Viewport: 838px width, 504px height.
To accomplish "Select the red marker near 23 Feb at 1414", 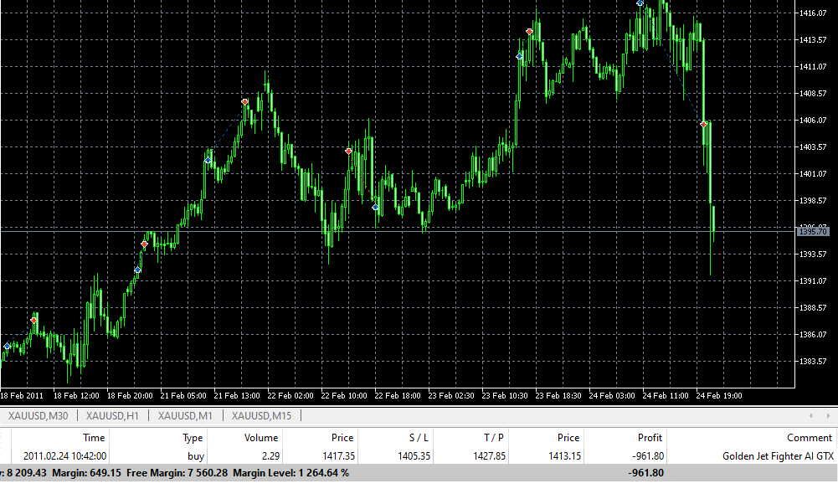I will [529, 32].
